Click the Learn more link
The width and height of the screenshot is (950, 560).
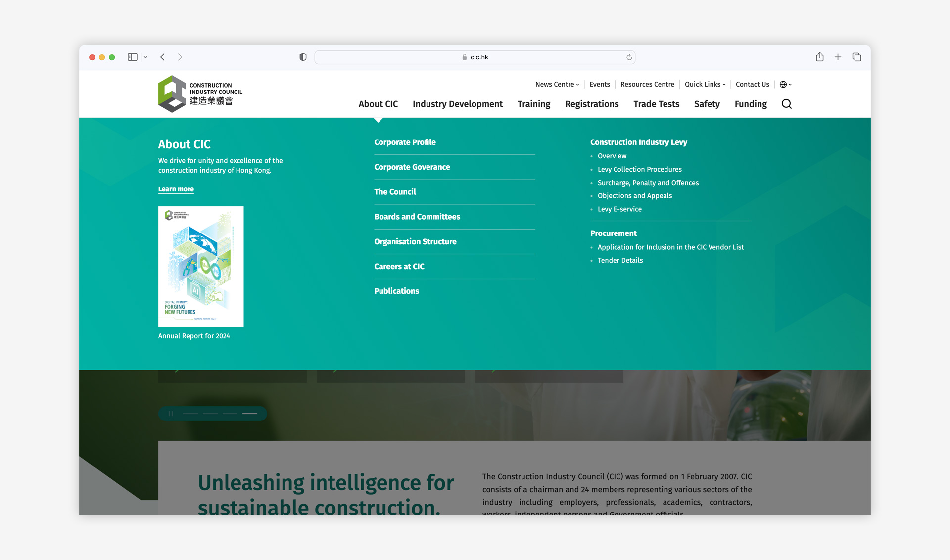point(176,189)
